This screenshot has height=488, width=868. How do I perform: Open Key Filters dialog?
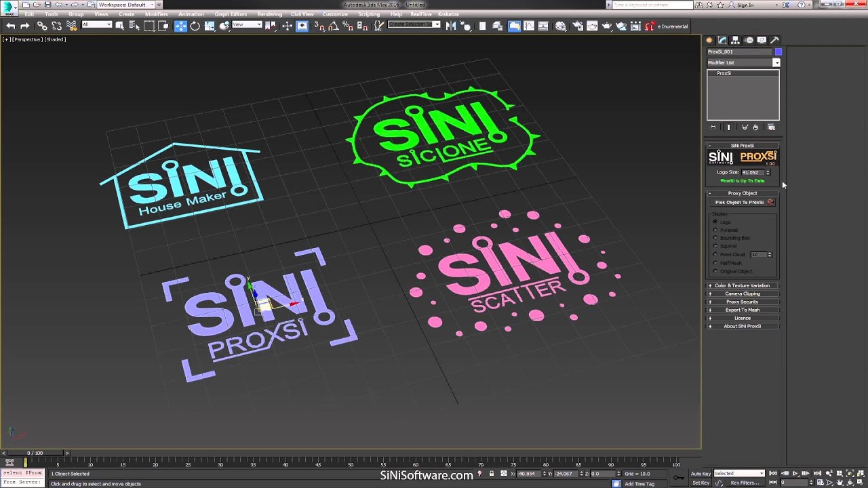click(745, 483)
